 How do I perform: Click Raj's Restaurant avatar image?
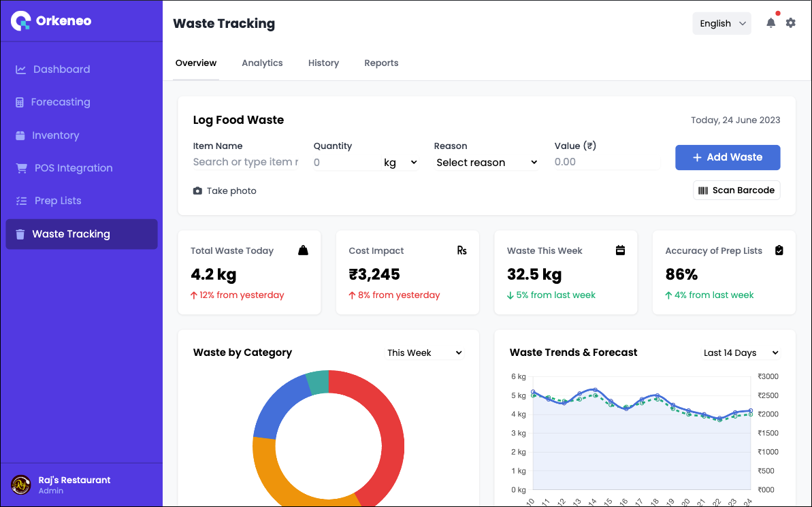pyautogui.click(x=20, y=485)
